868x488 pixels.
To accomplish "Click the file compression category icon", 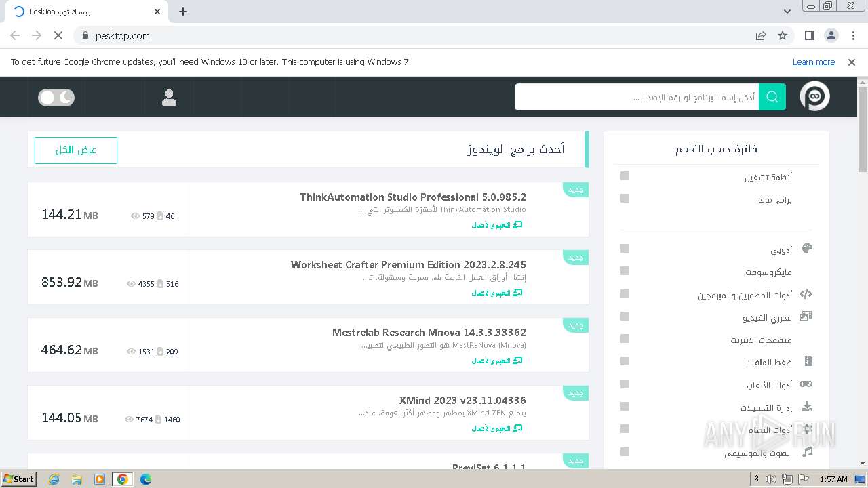I will tap(808, 361).
